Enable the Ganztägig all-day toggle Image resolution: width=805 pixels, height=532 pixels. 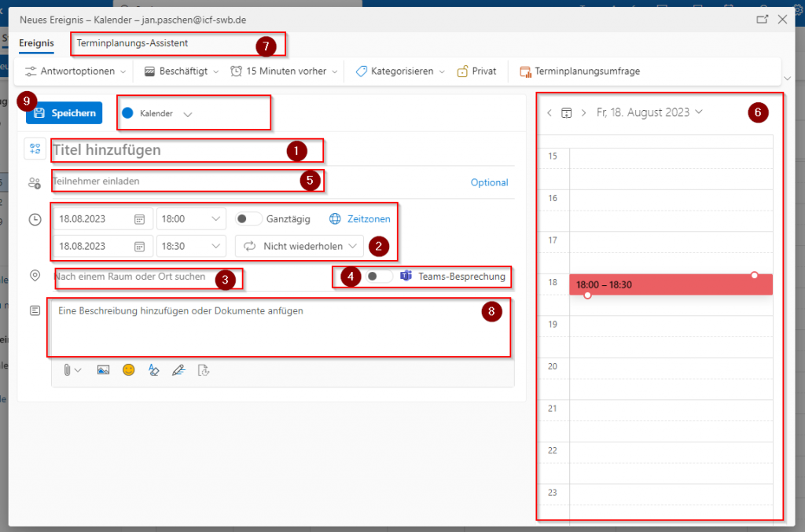point(248,219)
